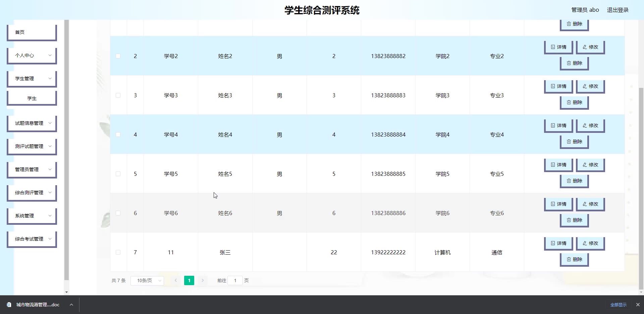The image size is (644, 314).
Task: Select the checkbox for row 学号5
Action: pyautogui.click(x=118, y=174)
